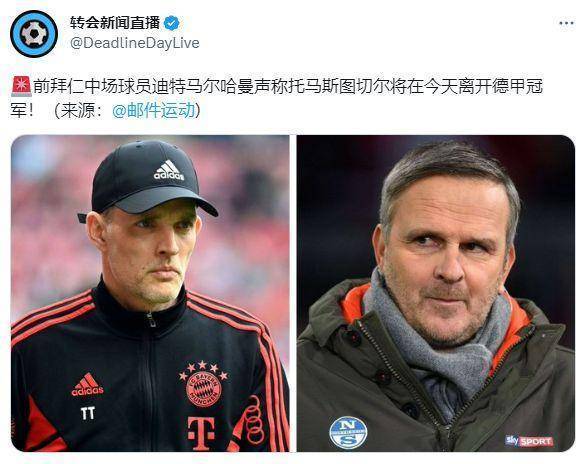The width and height of the screenshot is (576, 464).
Task: Open the left photo of man in cap
Action: (150, 293)
